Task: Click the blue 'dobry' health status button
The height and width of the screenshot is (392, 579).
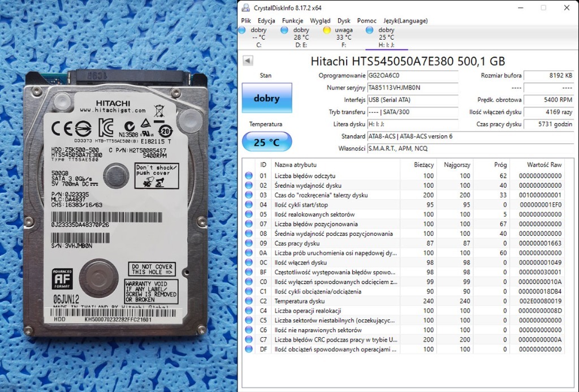Action: pyautogui.click(x=267, y=98)
